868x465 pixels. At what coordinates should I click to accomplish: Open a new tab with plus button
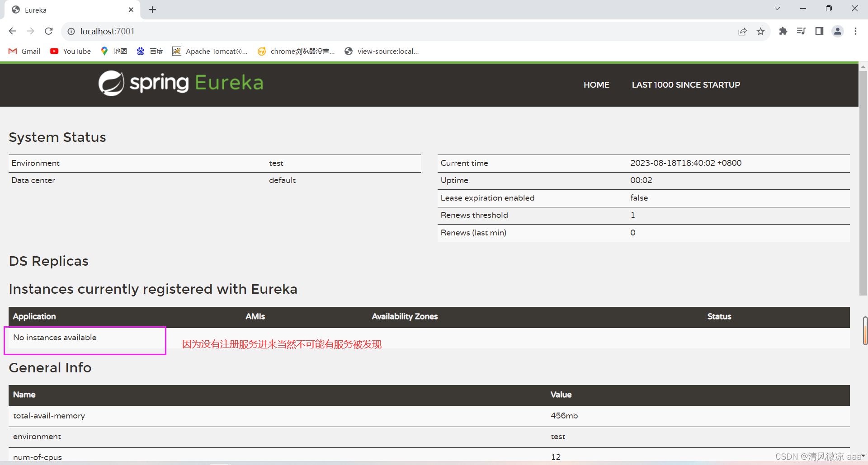pyautogui.click(x=153, y=9)
